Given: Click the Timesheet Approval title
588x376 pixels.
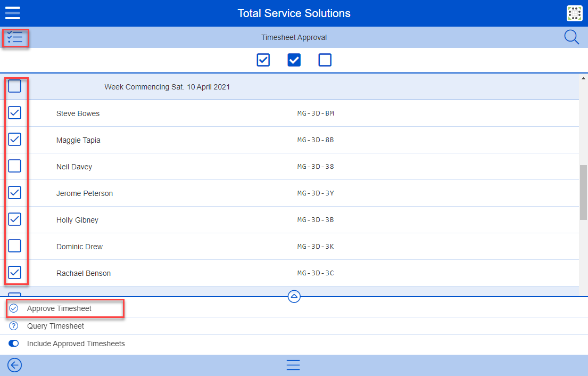Looking at the screenshot, I should click(294, 37).
